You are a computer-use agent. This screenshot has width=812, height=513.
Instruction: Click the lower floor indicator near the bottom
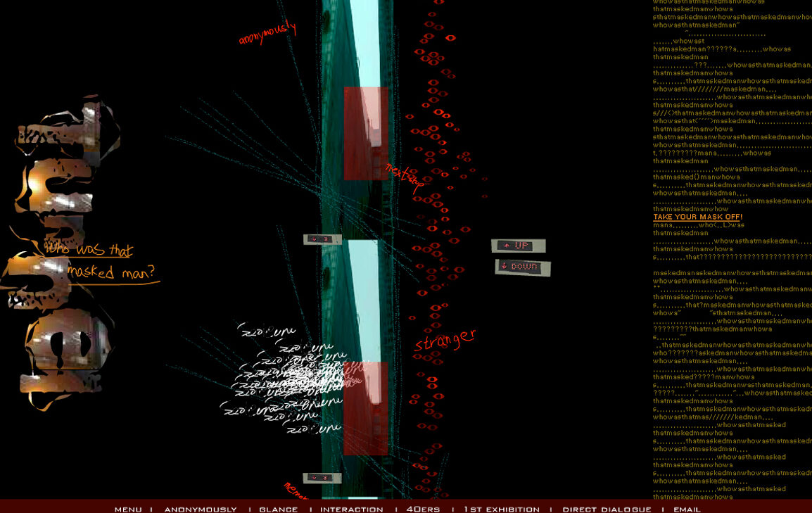click(322, 478)
